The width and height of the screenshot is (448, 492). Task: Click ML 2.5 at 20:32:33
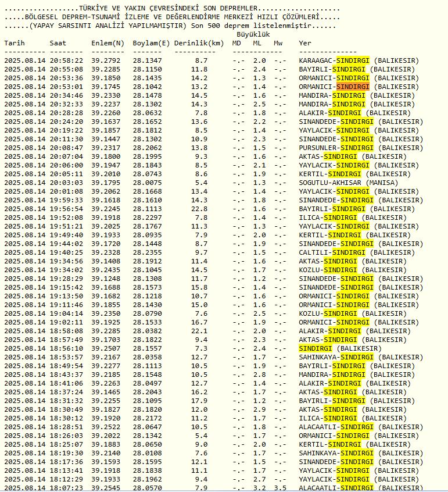click(259, 104)
